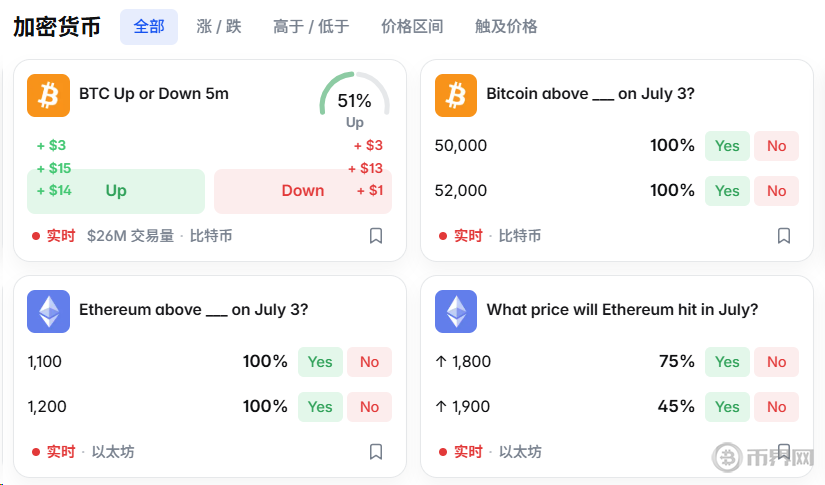Switch to the 涨 / 跌 tab
Viewport: 825px width, 485px height.
(x=219, y=26)
